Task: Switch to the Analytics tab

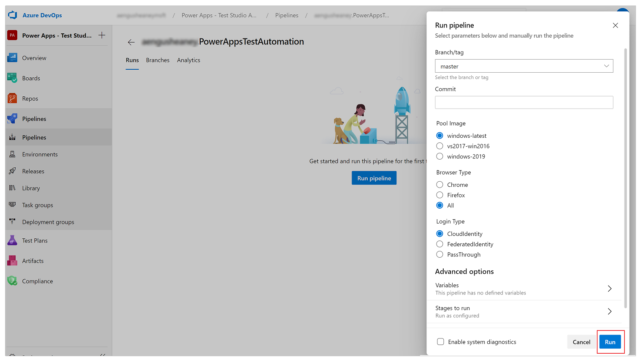Action: coord(188,60)
